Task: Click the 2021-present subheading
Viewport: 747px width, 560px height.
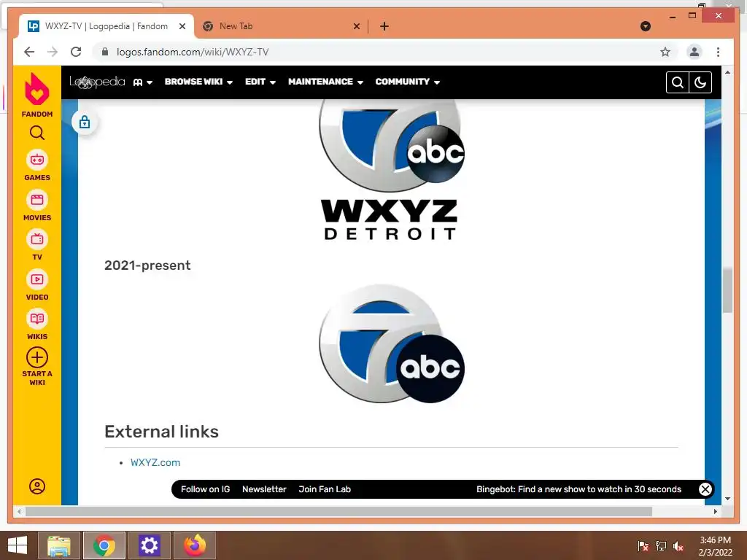Action: (x=147, y=265)
